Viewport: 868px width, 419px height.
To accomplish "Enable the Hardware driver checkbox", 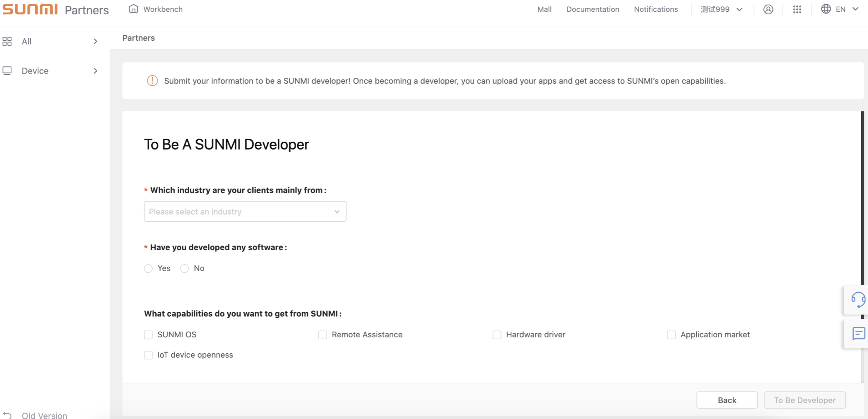I will [x=497, y=335].
